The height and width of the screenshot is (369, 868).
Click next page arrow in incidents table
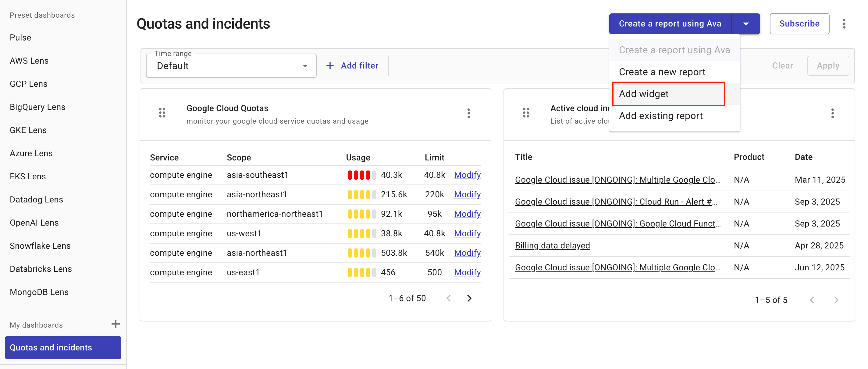pyautogui.click(x=836, y=300)
